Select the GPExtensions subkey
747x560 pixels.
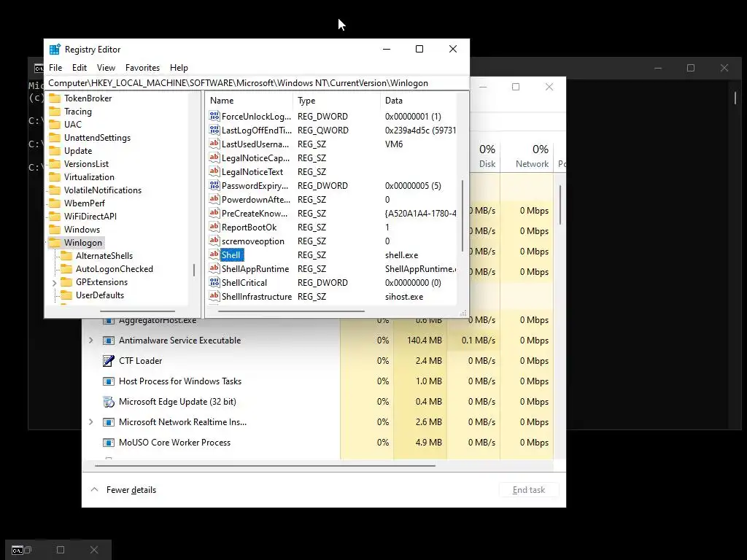(101, 282)
